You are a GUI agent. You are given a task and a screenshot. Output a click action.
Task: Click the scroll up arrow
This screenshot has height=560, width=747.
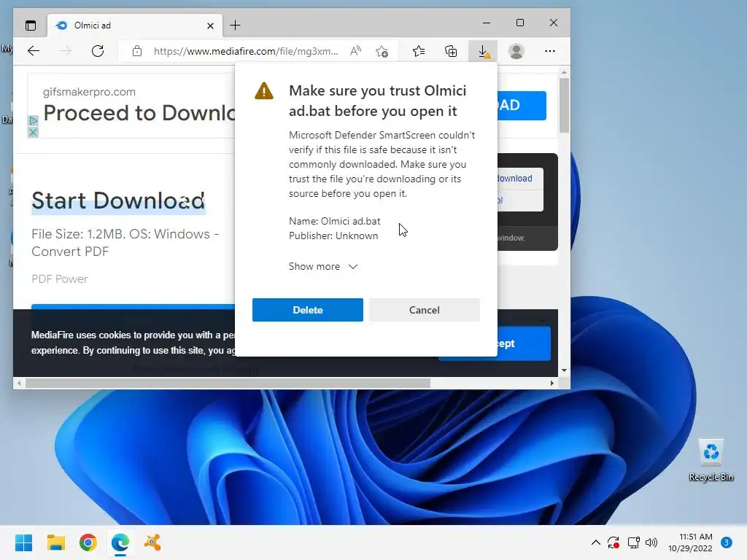pyautogui.click(x=564, y=73)
